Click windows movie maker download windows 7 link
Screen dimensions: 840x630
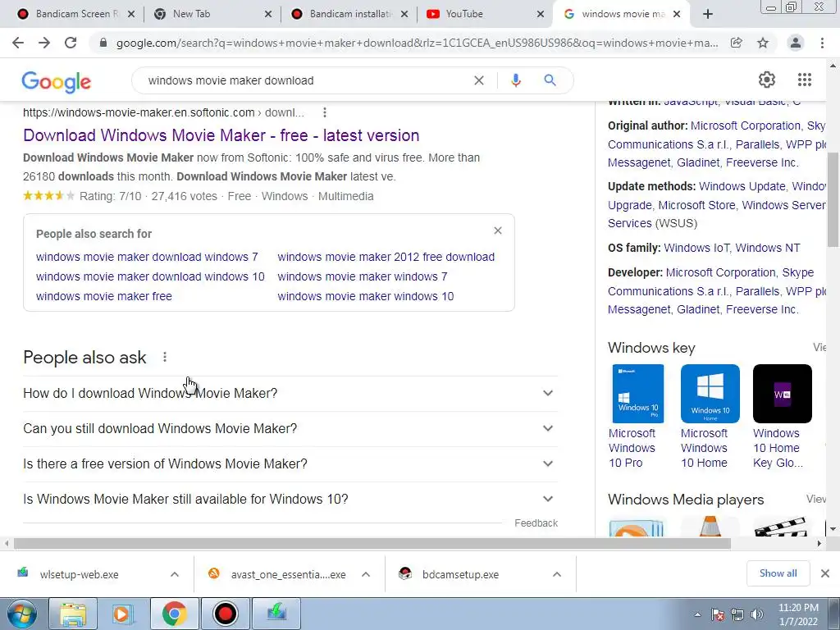[x=147, y=257]
